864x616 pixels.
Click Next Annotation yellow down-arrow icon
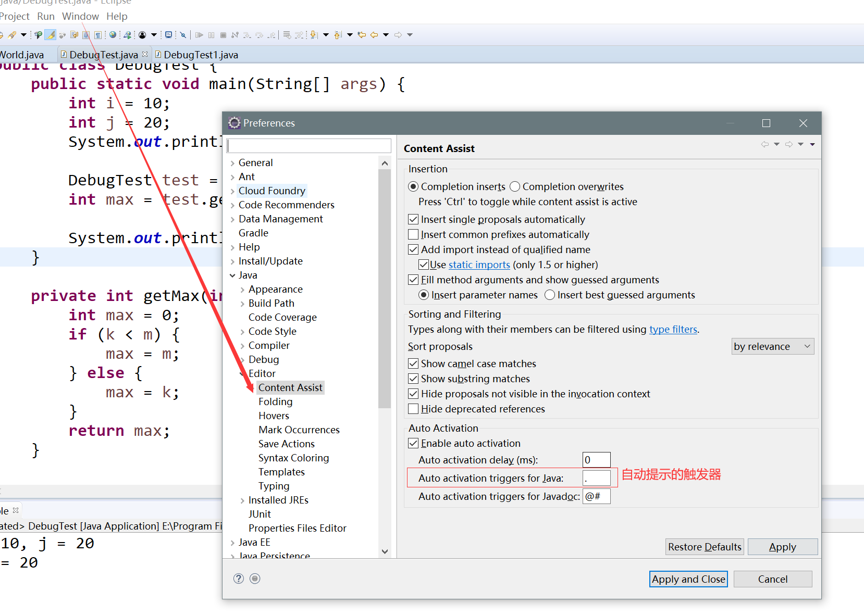(314, 35)
